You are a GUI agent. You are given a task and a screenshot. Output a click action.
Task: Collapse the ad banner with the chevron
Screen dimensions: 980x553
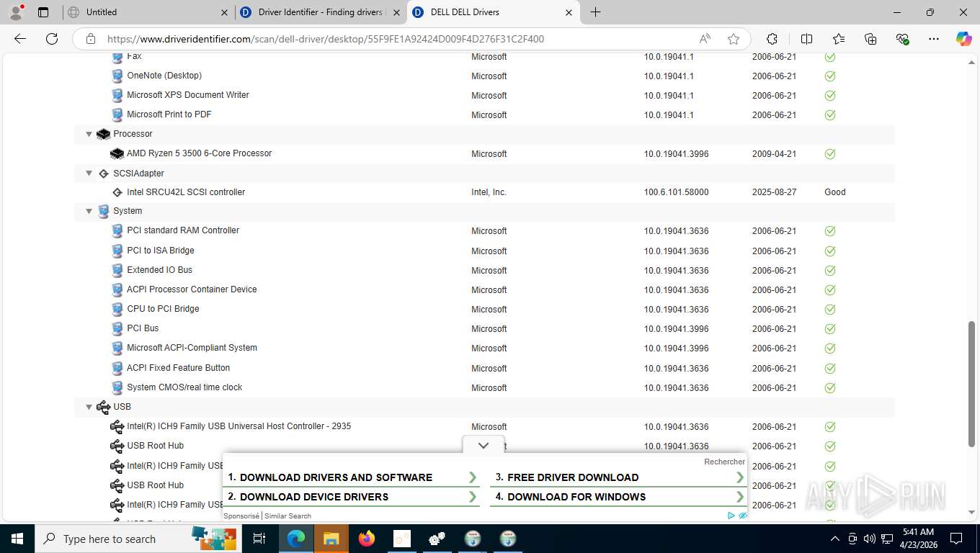click(484, 446)
